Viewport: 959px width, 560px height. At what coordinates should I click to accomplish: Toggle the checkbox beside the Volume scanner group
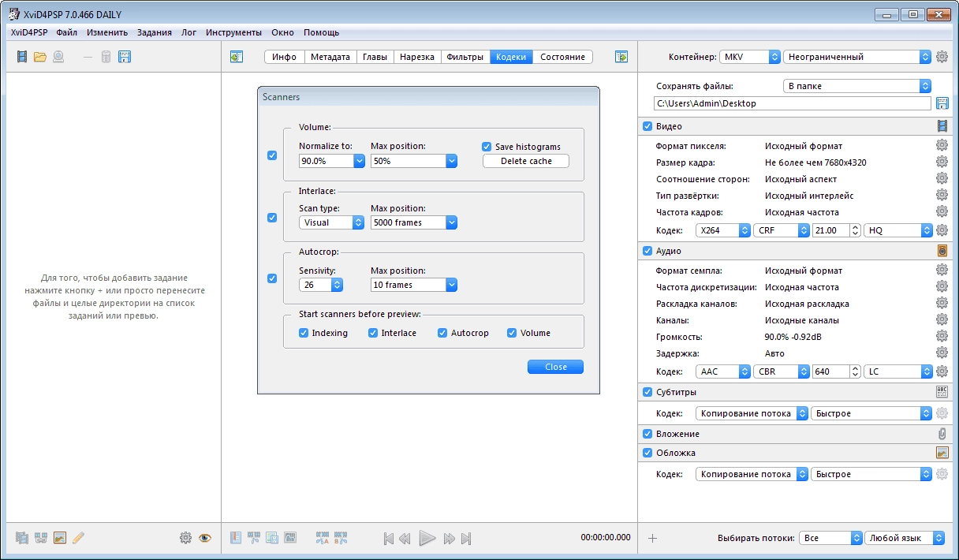pos(272,155)
